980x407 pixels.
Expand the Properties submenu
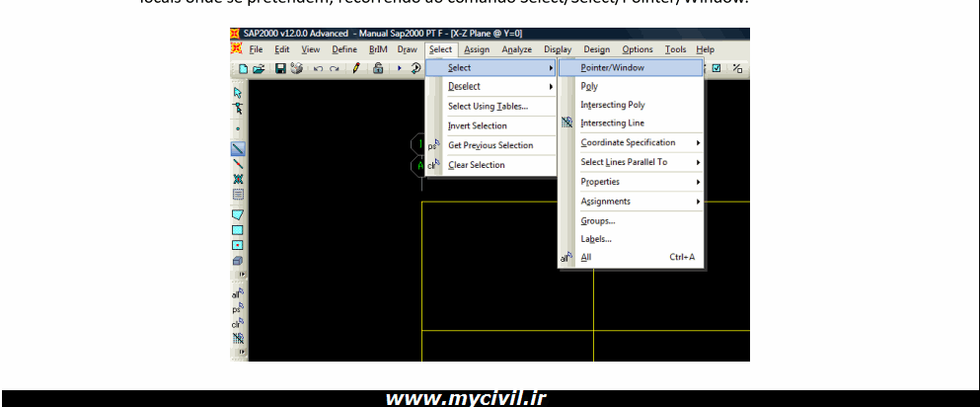[x=632, y=182]
